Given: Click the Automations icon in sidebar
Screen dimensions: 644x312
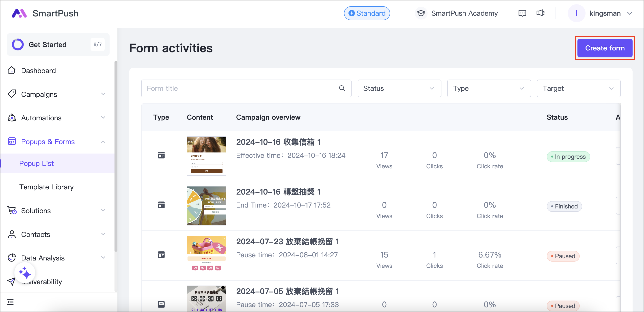Looking at the screenshot, I should [12, 118].
